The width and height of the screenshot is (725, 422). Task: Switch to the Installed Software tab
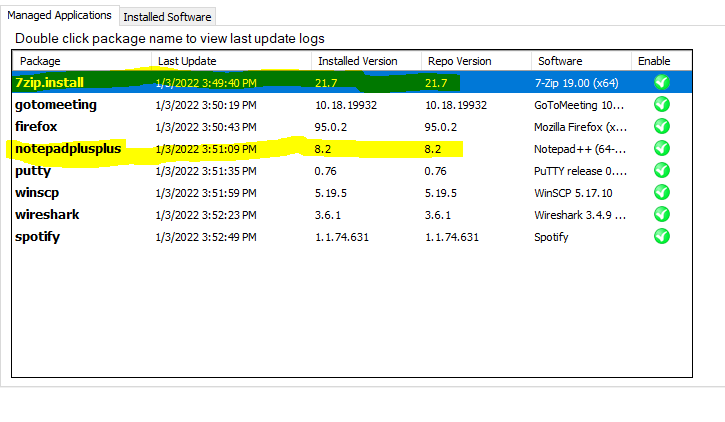click(x=167, y=17)
